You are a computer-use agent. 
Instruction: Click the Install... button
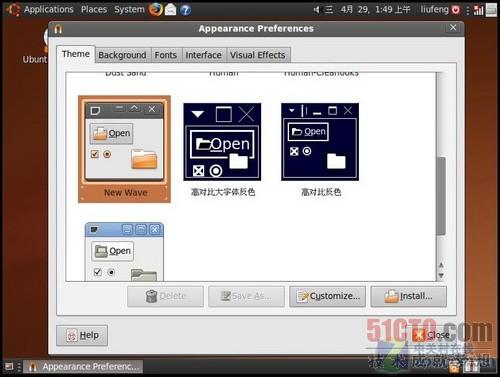(x=409, y=296)
